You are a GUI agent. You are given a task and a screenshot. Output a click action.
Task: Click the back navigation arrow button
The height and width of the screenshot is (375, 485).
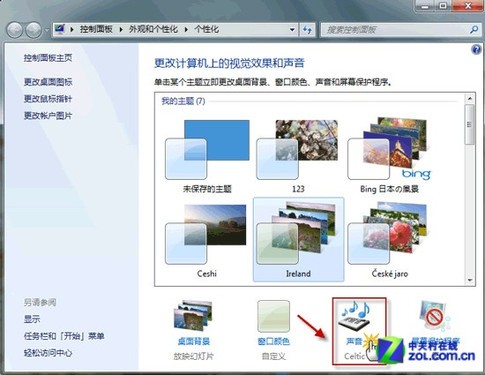[15, 30]
